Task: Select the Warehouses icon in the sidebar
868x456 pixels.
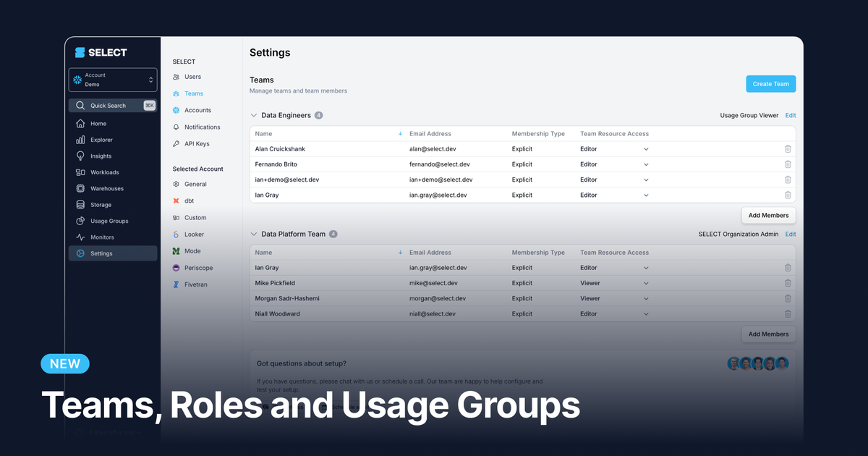Action: pos(80,188)
